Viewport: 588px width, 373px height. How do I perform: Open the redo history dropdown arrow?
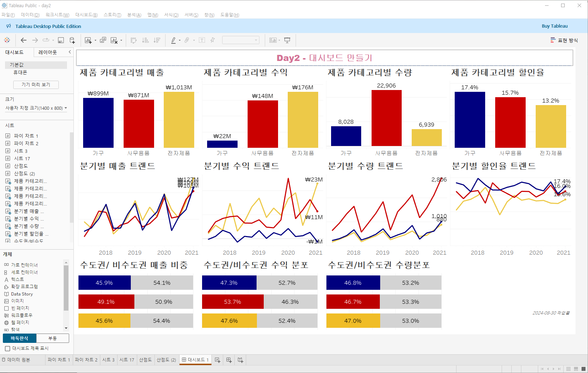pyautogui.click(x=53, y=41)
